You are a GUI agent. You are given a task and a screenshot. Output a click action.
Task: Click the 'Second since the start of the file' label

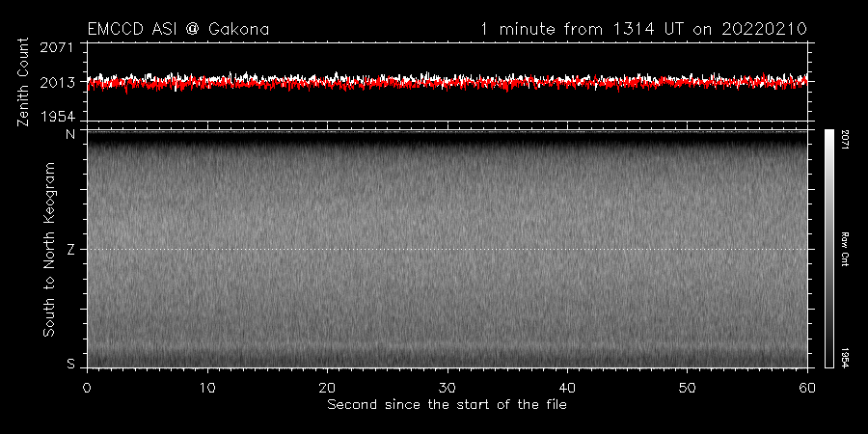pos(447,405)
